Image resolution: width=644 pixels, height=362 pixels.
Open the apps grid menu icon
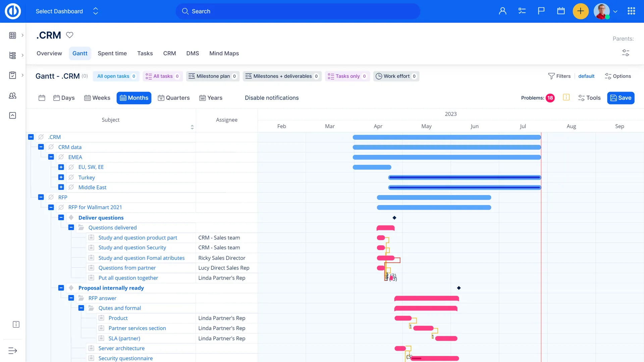click(x=631, y=11)
